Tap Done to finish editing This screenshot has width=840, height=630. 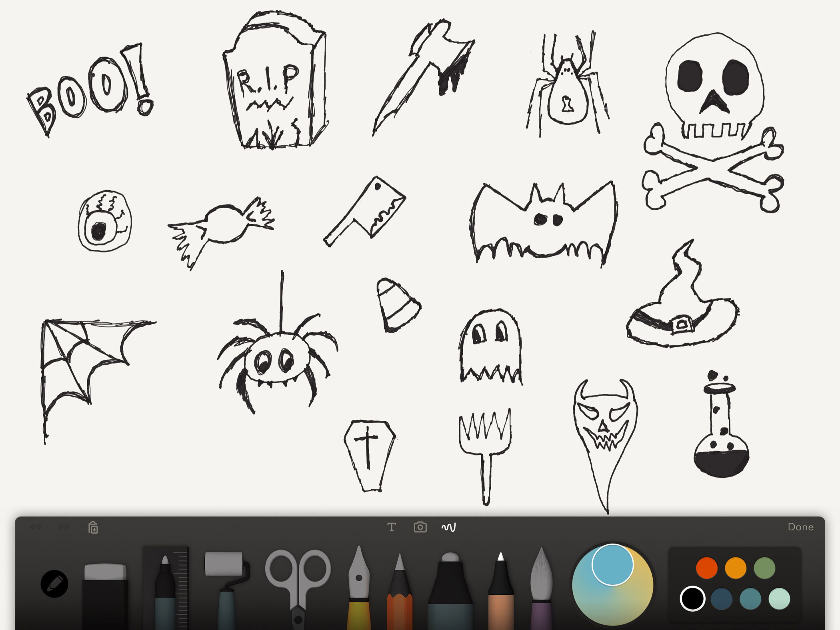(x=801, y=527)
